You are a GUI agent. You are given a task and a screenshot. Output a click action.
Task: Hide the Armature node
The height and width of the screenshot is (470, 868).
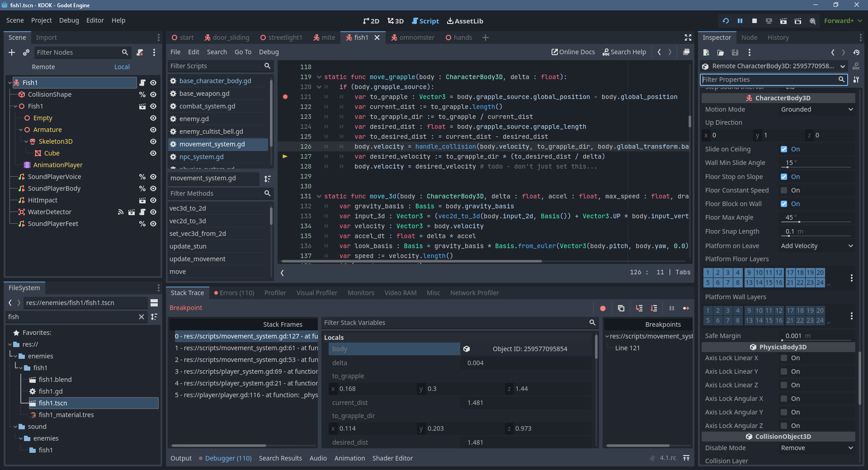[x=153, y=130]
